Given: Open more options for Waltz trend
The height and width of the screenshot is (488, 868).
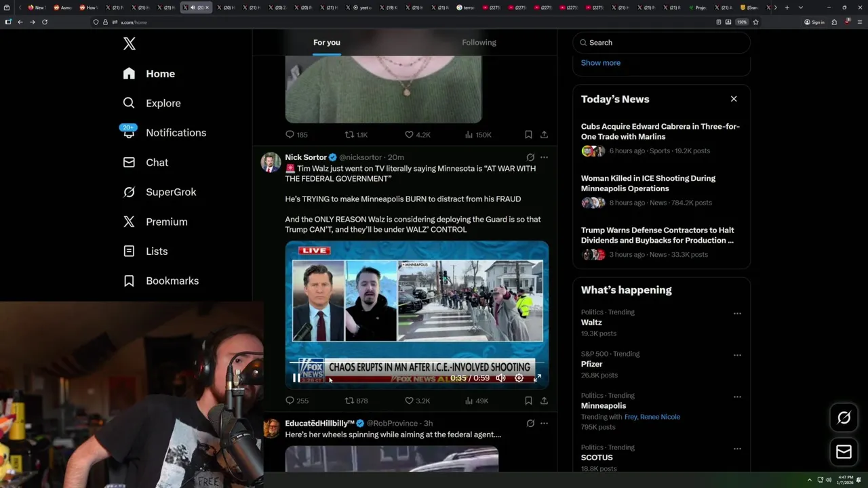Looking at the screenshot, I should [x=737, y=314].
